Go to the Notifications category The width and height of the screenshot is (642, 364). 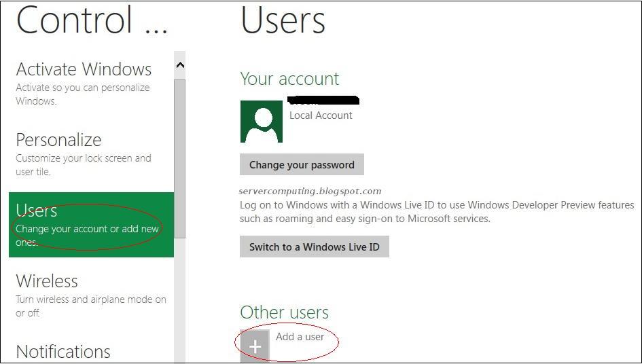click(63, 351)
